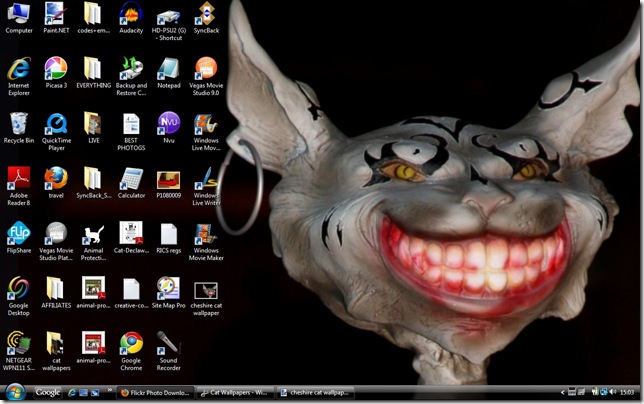Select the SyncBack desktop icon

coord(205,14)
